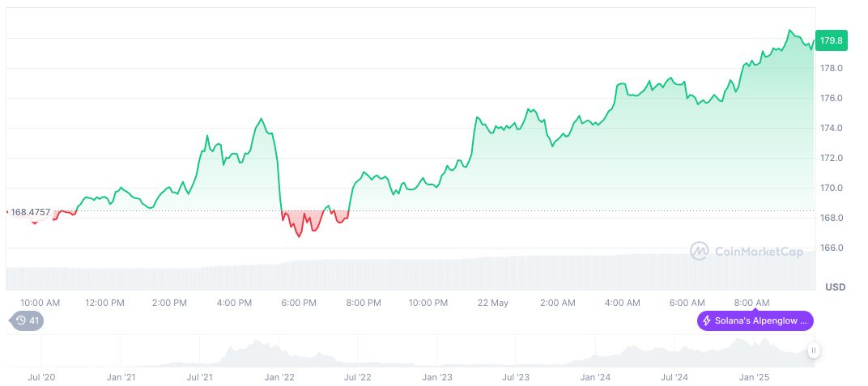The width and height of the screenshot is (868, 386).
Task: Click the 22 May date label
Action: (x=492, y=303)
